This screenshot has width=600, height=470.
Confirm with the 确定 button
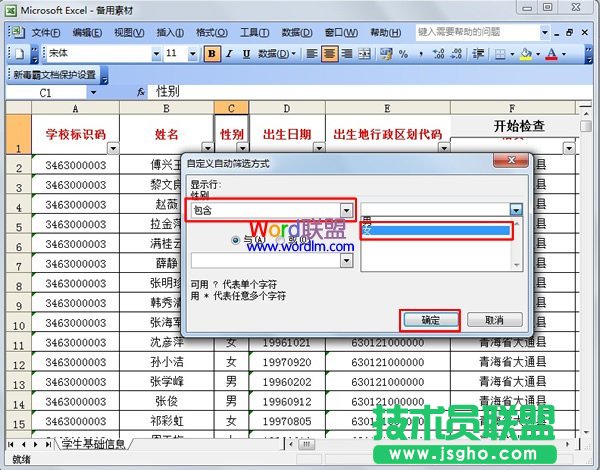tap(430, 320)
